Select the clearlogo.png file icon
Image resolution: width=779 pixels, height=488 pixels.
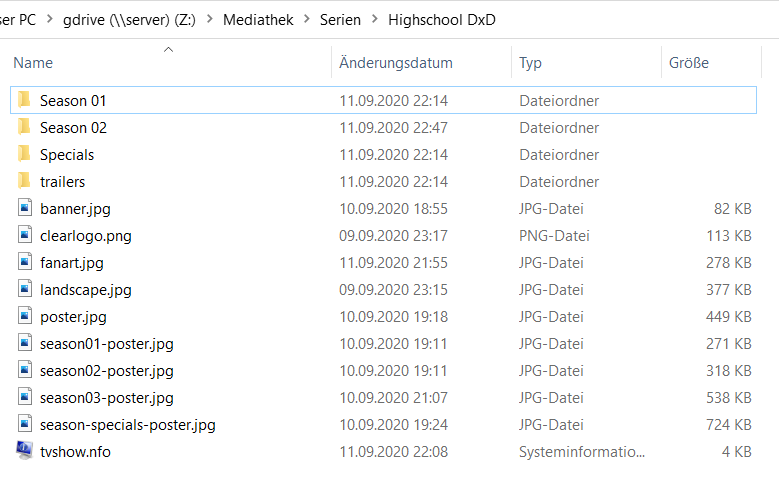click(24, 235)
